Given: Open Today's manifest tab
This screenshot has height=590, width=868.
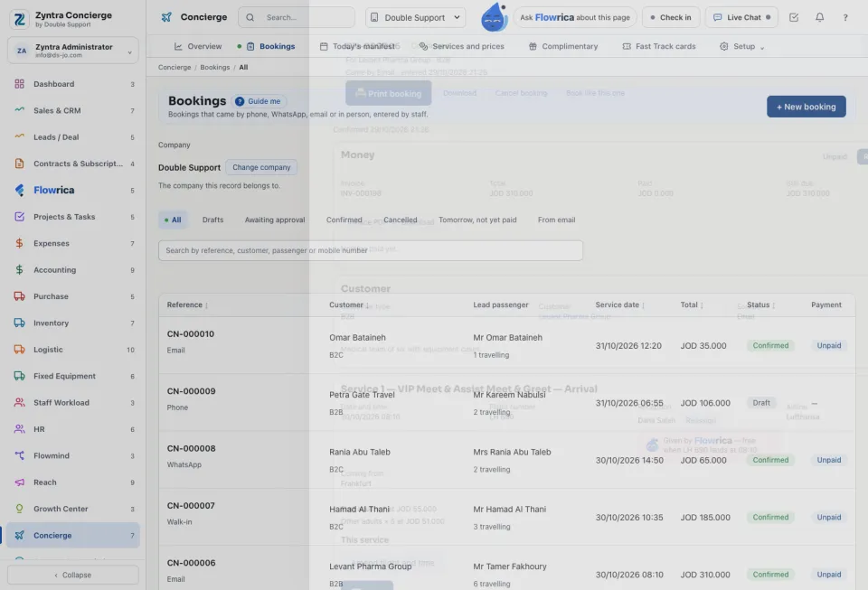Looking at the screenshot, I should pyautogui.click(x=358, y=46).
